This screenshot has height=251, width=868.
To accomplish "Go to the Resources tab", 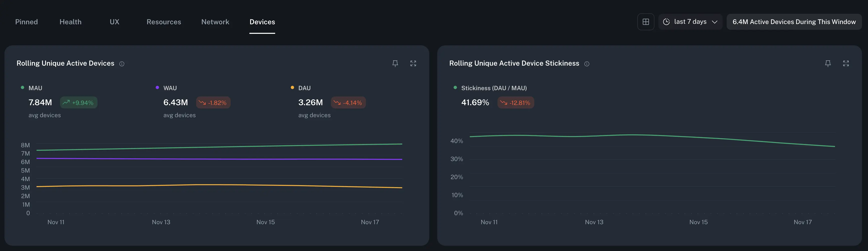I will click(164, 22).
